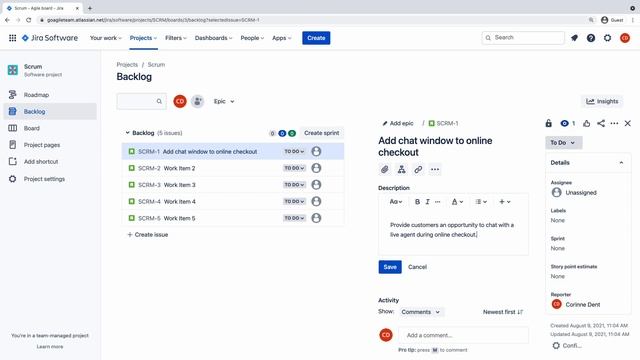The height and width of the screenshot is (360, 640).
Task: Click the lock restrictions icon
Action: (x=549, y=123)
